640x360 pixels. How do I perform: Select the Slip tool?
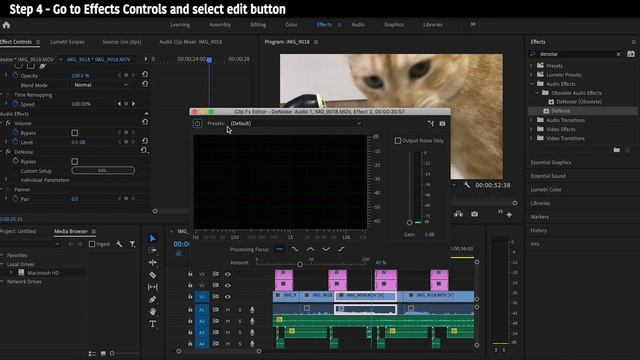pyautogui.click(x=153, y=287)
